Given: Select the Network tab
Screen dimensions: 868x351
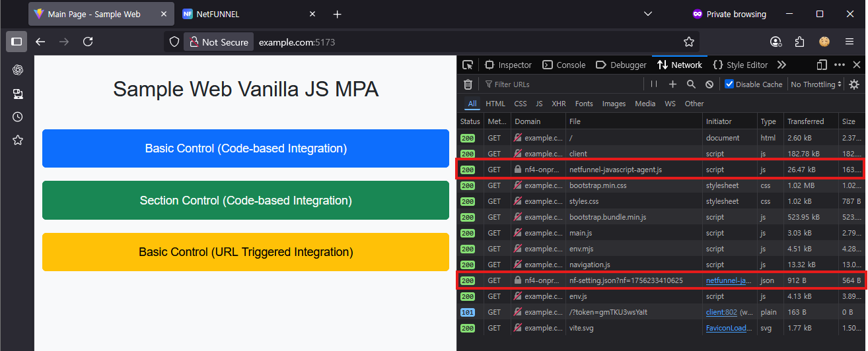Looking at the screenshot, I should tap(680, 65).
